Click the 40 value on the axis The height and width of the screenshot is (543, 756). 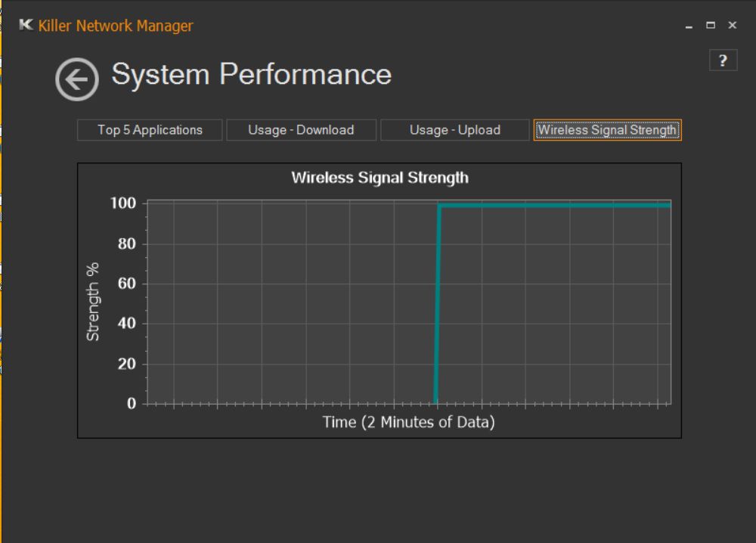[x=127, y=323]
